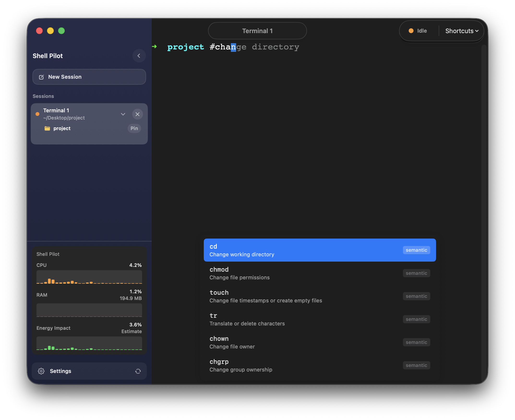Click the 'Sessions' heading

coord(43,96)
